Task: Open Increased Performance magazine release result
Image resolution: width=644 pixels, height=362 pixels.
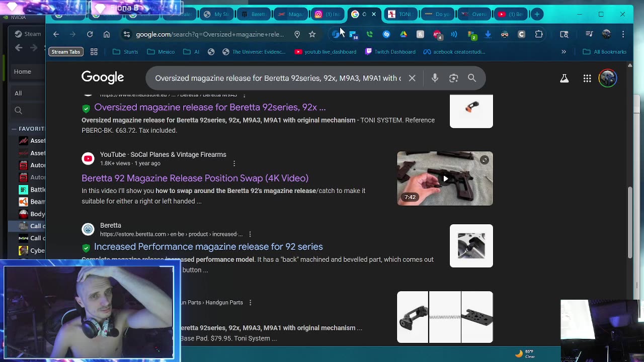Action: (x=208, y=246)
